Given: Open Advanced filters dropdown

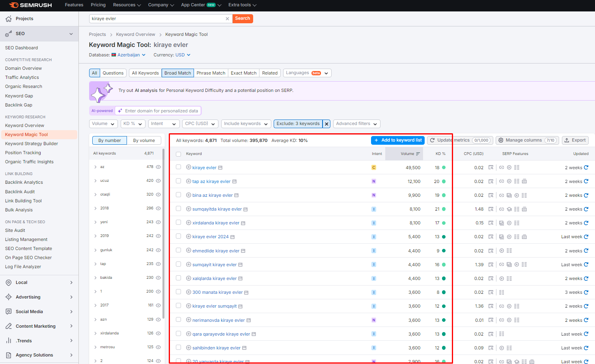Looking at the screenshot, I should (357, 124).
